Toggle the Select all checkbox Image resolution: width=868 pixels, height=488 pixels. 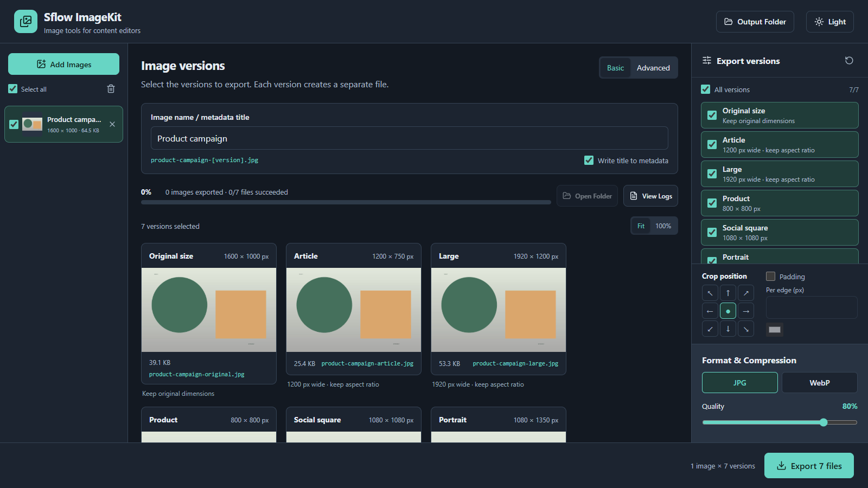coord(13,89)
